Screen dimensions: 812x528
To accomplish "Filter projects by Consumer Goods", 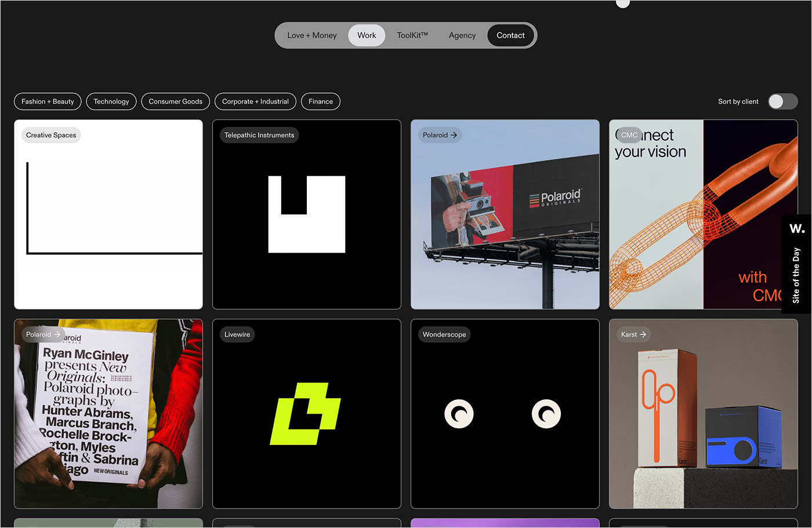I will click(x=175, y=101).
